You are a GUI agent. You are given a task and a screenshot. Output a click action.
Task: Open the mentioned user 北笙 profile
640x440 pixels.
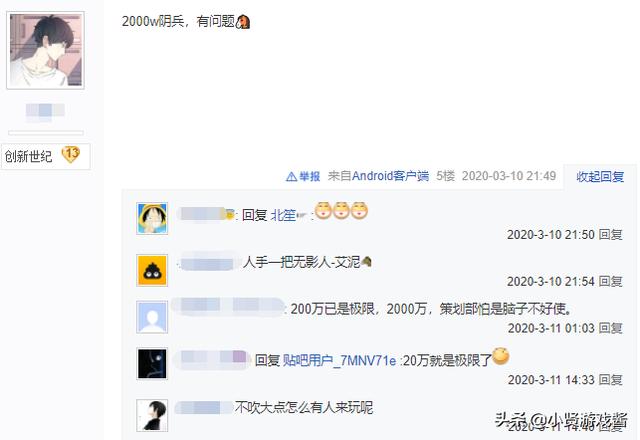[x=283, y=215]
